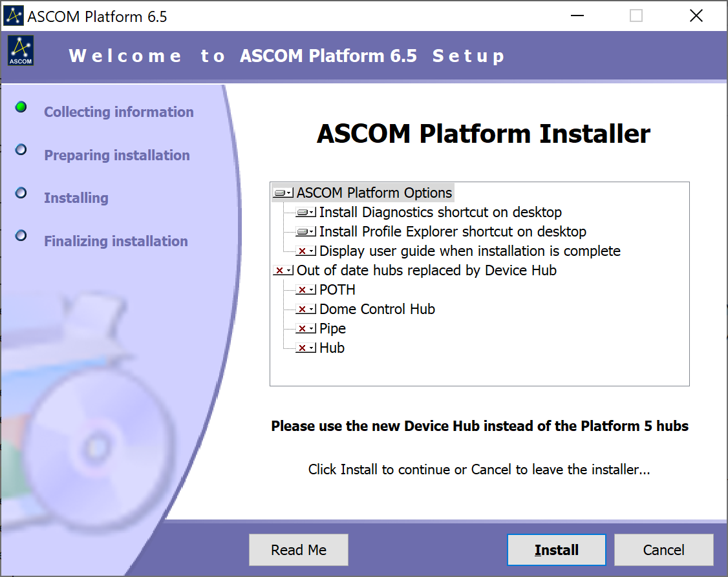The width and height of the screenshot is (728, 577).
Task: Click the Collecting information step label
Action: 119,112
